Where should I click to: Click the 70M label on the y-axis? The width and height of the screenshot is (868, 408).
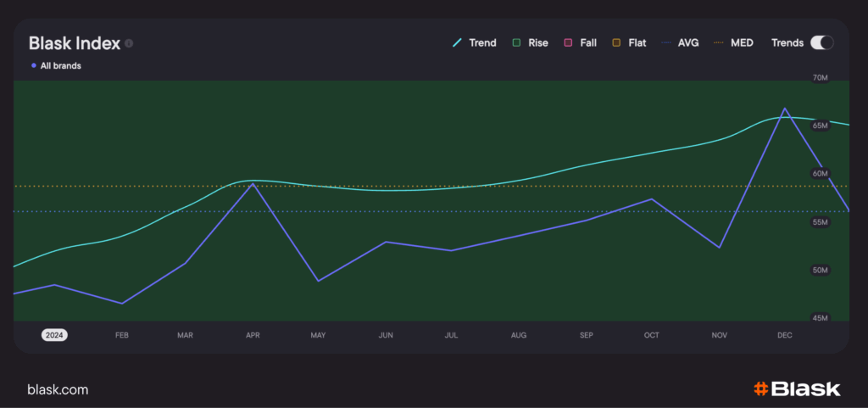pos(820,78)
